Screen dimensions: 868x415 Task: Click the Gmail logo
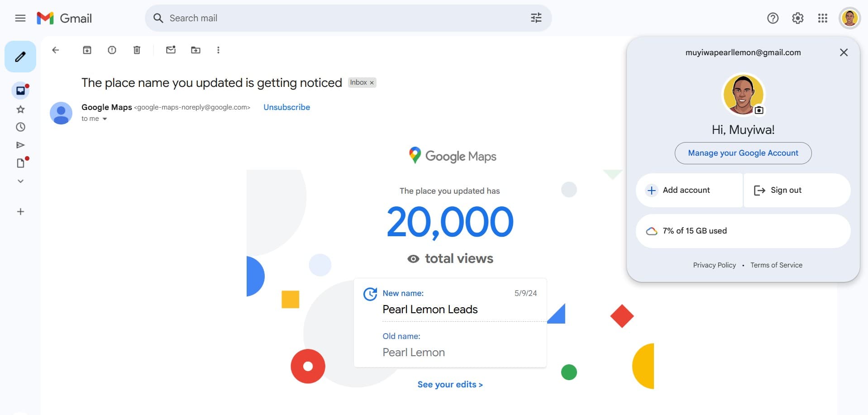coord(64,18)
